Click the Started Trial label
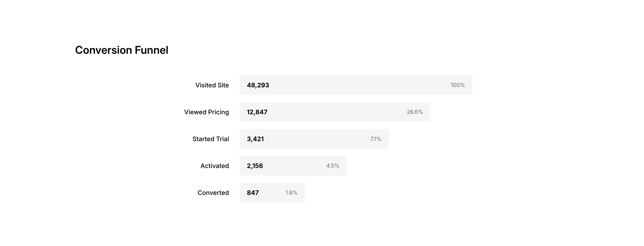 pos(210,139)
